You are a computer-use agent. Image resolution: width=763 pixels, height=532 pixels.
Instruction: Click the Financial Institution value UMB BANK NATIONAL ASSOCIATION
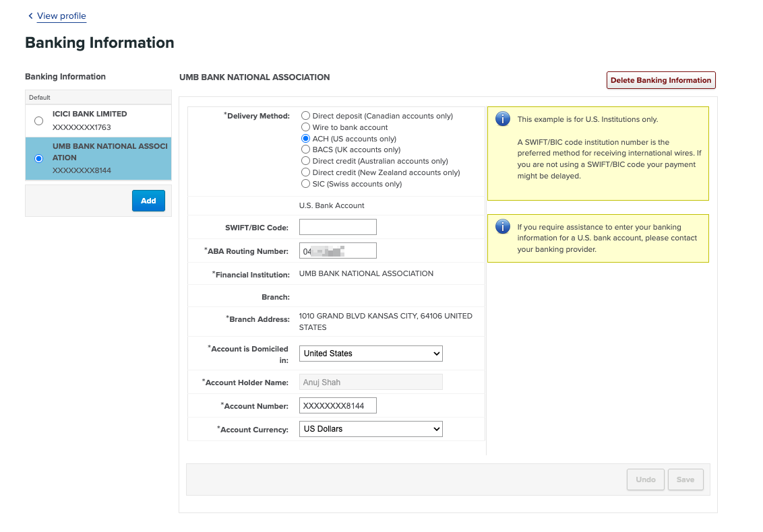point(366,274)
